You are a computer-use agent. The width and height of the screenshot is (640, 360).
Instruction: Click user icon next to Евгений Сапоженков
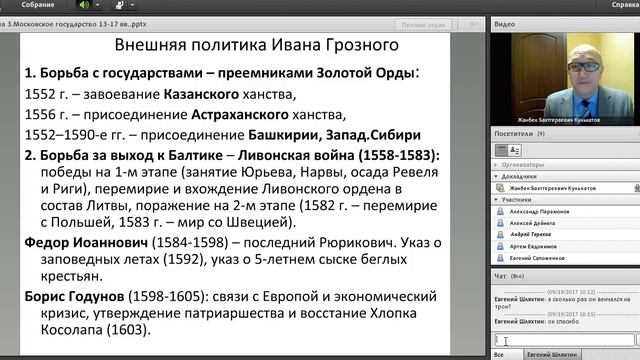[500, 258]
